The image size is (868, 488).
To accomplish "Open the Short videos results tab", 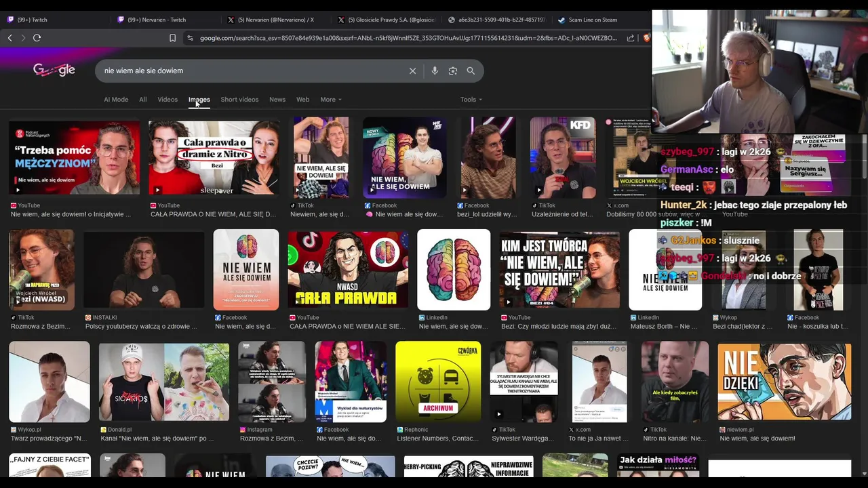I will click(x=239, y=100).
